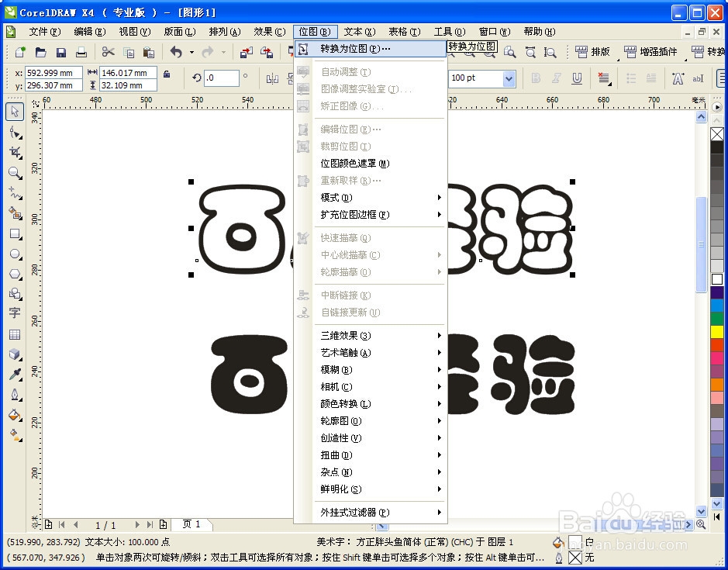
Task: Click the 排版 toolbar button
Action: point(593,52)
